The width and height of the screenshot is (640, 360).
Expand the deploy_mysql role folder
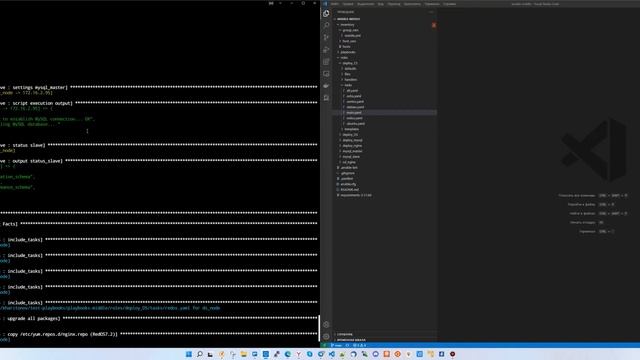(x=352, y=140)
